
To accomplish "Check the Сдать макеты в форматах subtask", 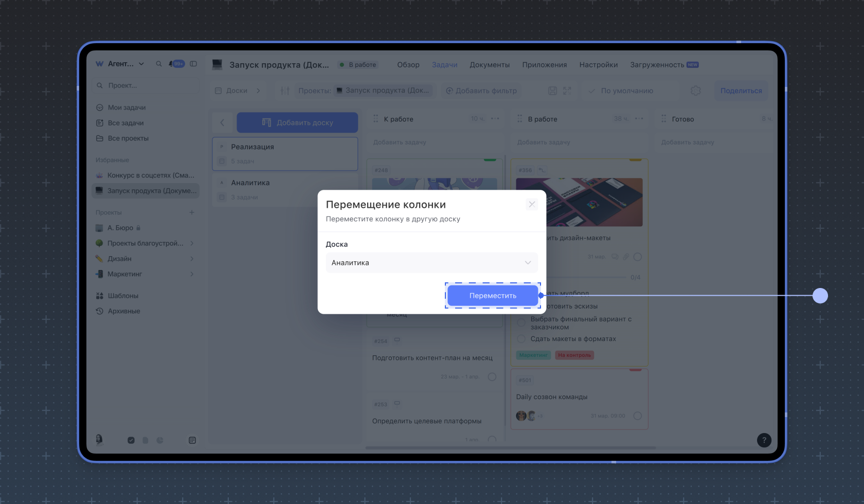I will point(521,339).
